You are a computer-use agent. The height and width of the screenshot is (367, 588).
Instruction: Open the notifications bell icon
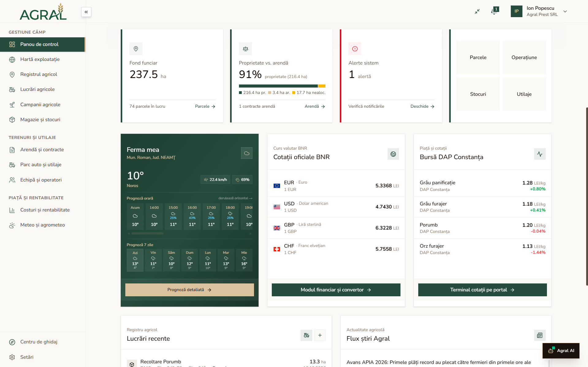[494, 11]
